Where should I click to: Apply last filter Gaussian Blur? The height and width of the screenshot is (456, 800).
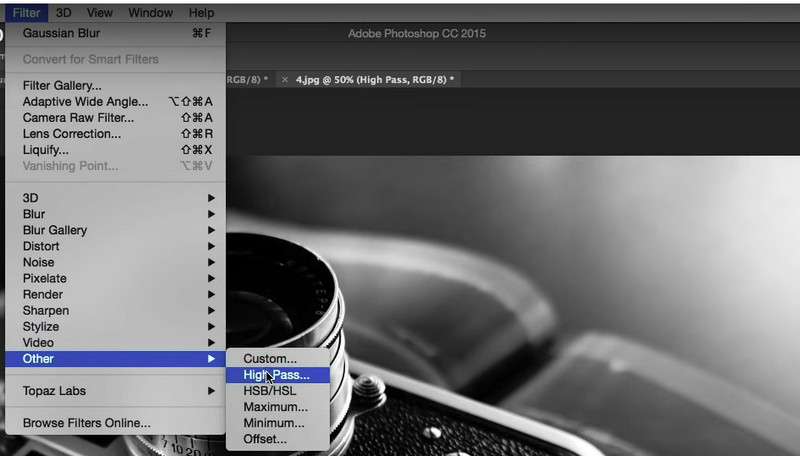(115, 33)
